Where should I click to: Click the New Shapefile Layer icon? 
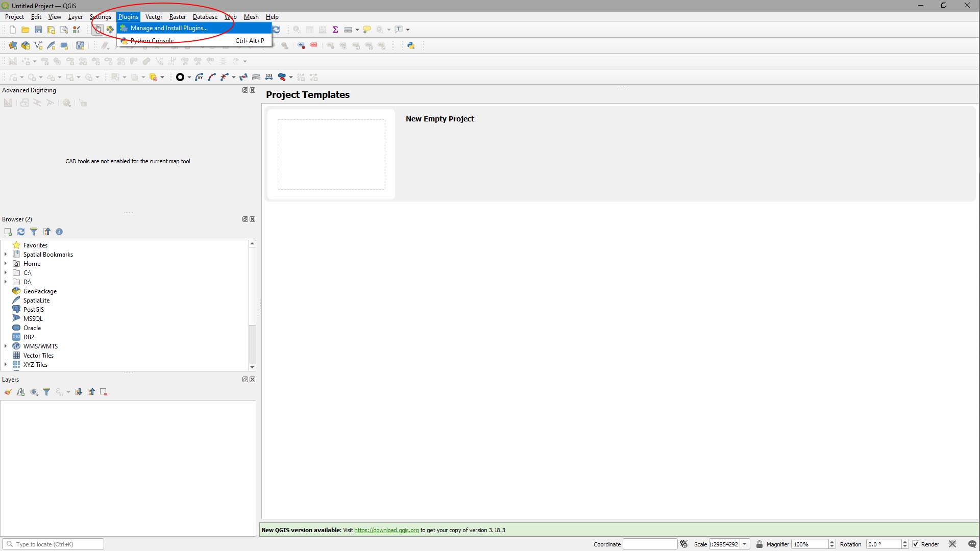38,45
